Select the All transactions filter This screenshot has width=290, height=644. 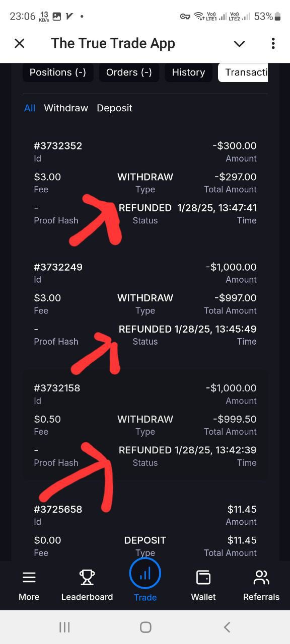(30, 108)
